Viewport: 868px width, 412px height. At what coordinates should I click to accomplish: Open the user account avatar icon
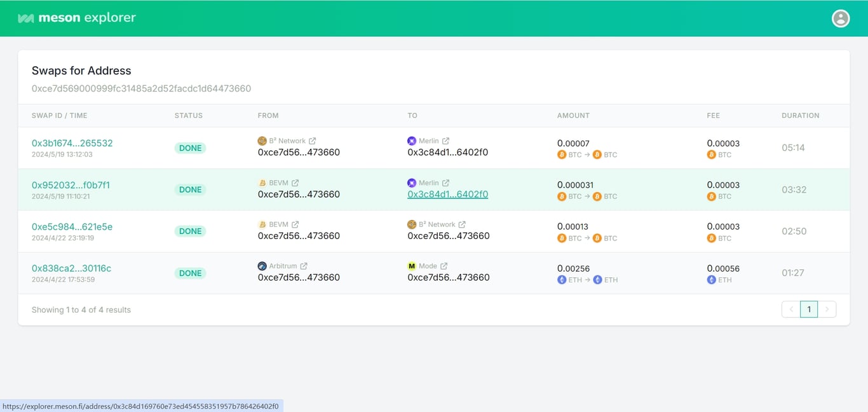click(x=841, y=18)
